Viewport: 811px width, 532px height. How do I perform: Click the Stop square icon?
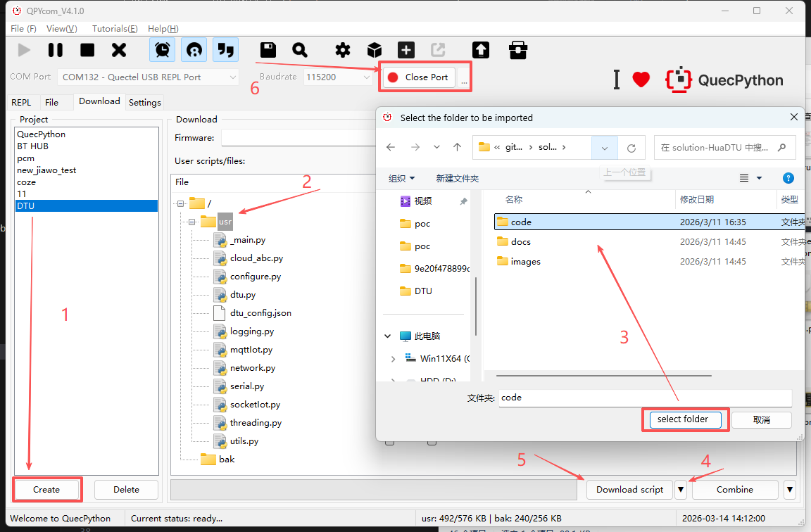coord(87,50)
